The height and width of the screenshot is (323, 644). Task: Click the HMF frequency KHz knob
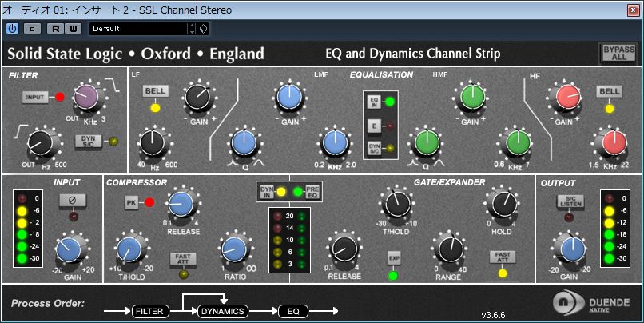point(519,143)
